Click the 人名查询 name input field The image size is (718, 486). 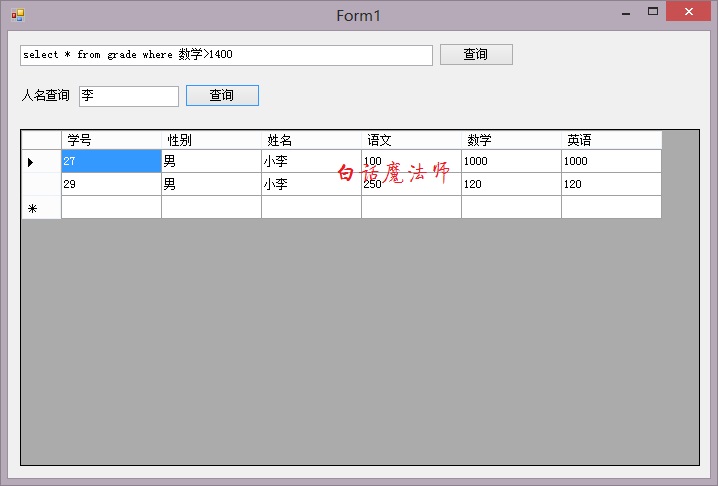tap(128, 96)
